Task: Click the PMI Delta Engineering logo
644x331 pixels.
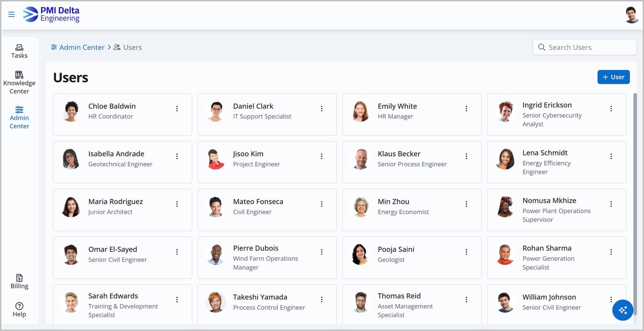Action: pyautogui.click(x=51, y=14)
